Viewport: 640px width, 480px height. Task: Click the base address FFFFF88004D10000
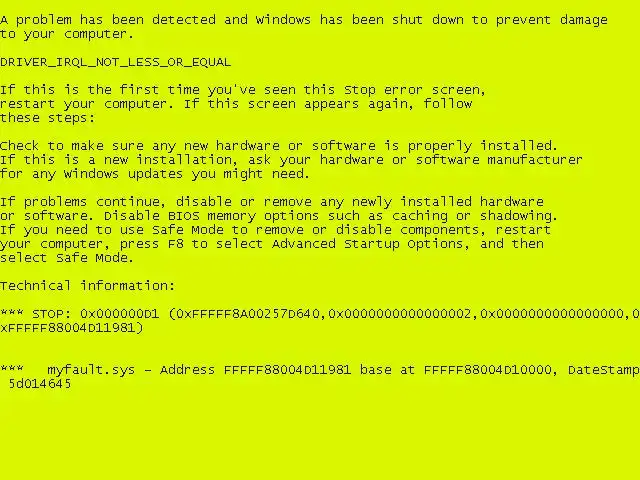point(488,370)
